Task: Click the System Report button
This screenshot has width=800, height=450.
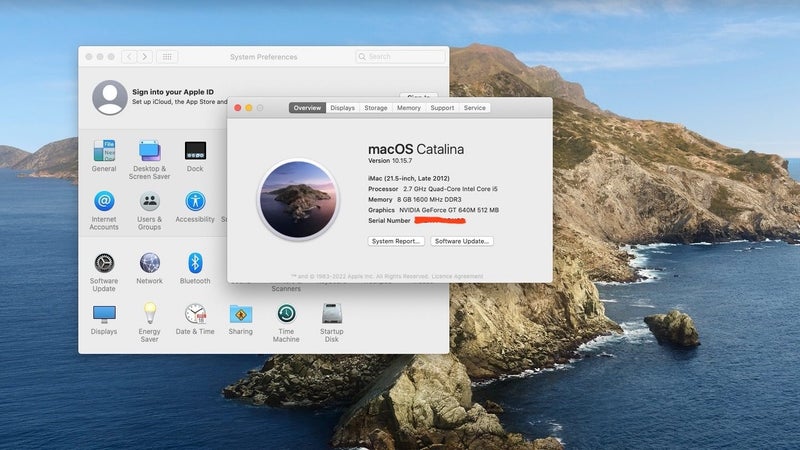Action: point(396,241)
